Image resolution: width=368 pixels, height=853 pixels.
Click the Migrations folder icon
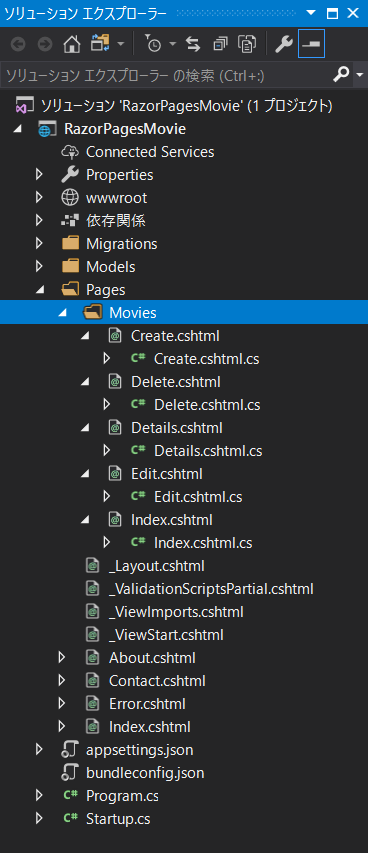(70, 243)
